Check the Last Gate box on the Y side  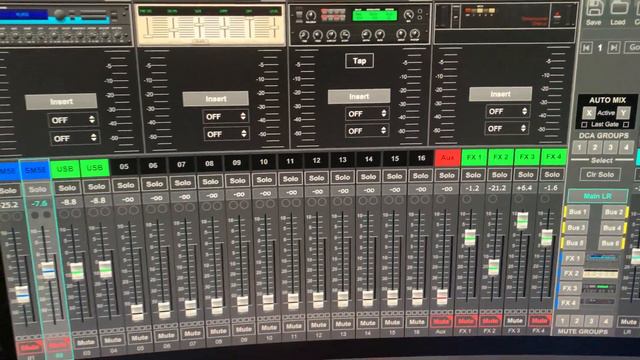coord(626,124)
